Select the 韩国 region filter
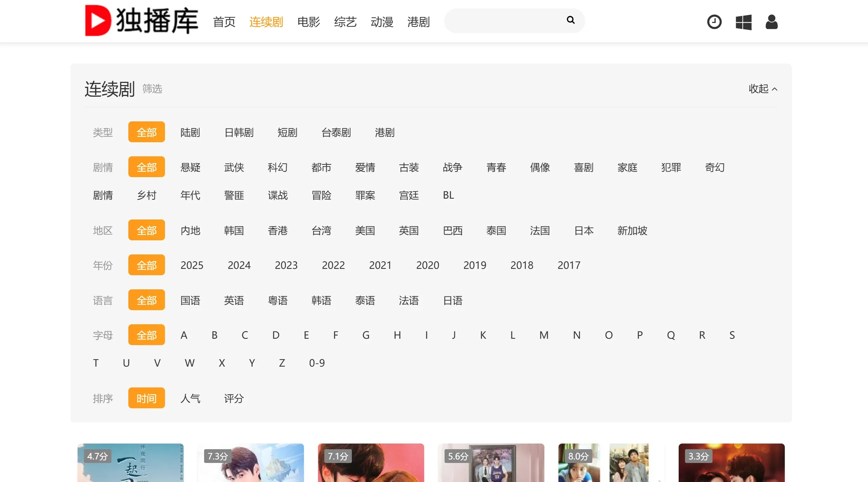 pos(234,230)
